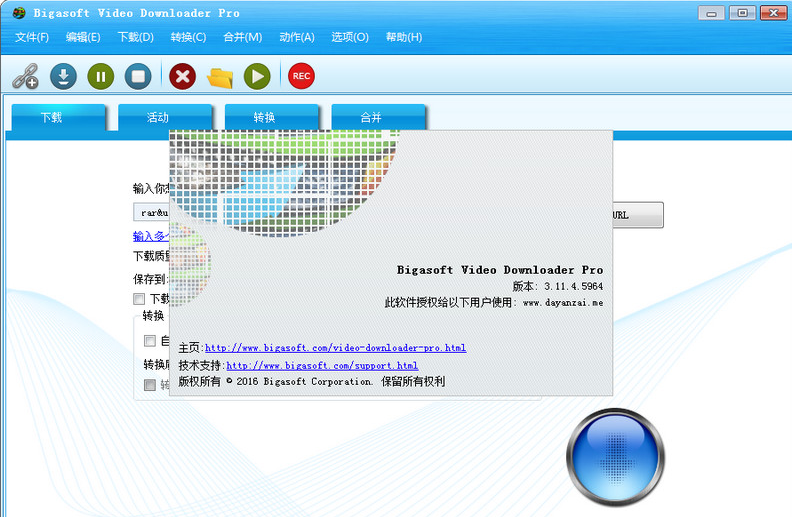Open the bigasoft video-downloader-pro homepage link
The image size is (792, 517).
click(335, 348)
